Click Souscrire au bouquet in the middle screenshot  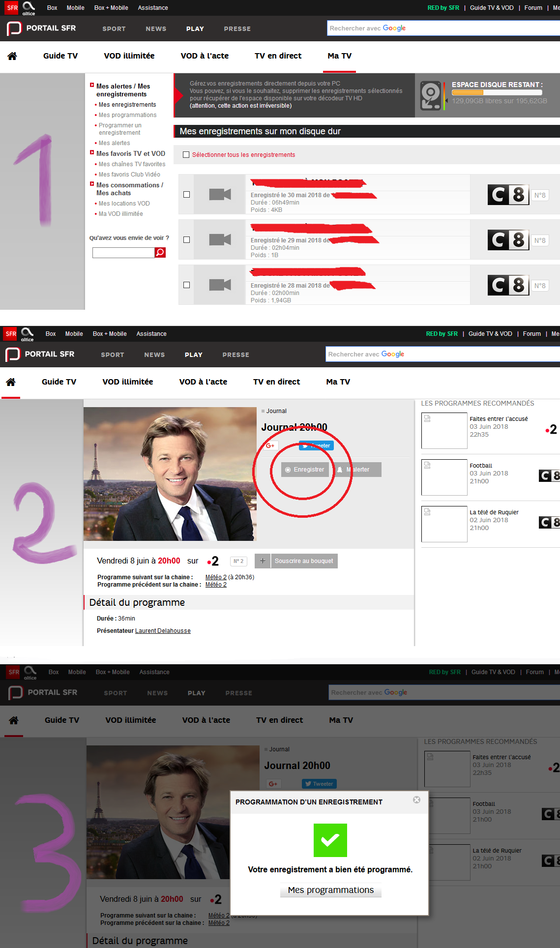(x=304, y=561)
